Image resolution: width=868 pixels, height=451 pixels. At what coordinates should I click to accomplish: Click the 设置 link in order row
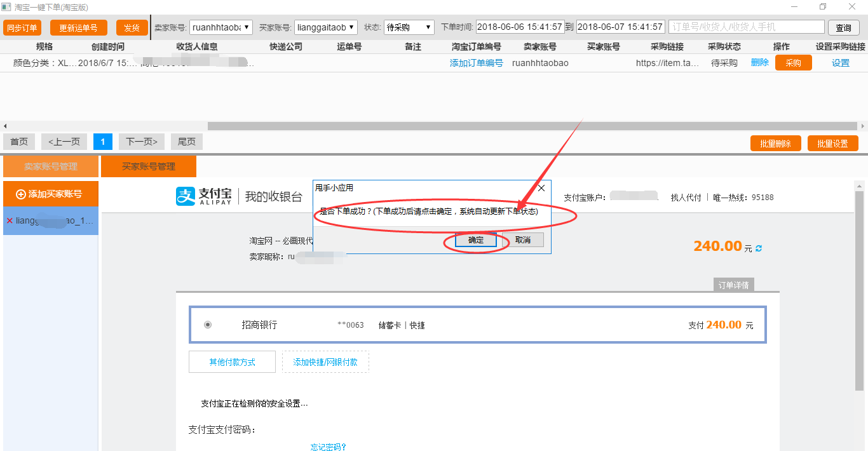[x=841, y=63]
